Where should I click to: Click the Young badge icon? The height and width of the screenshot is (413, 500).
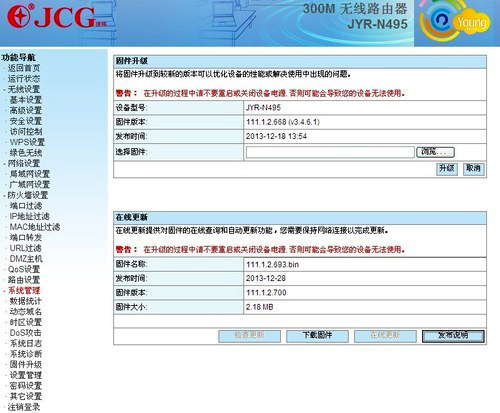tap(455, 21)
